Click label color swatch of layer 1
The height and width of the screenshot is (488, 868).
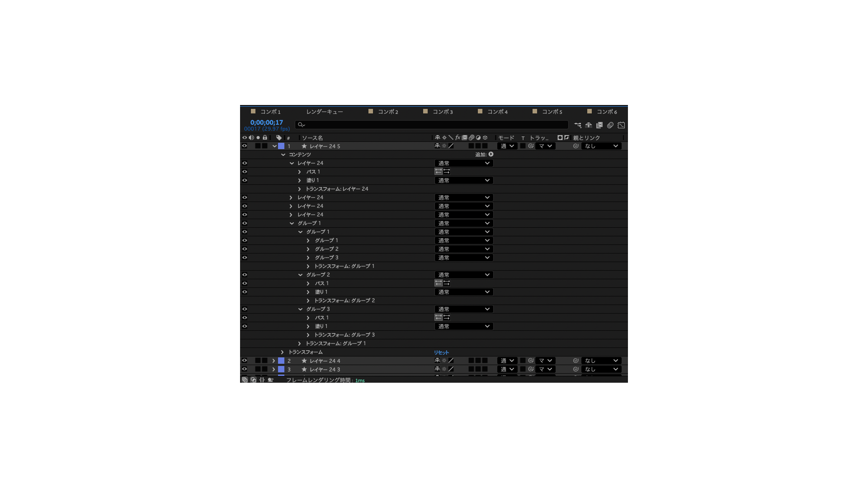[x=281, y=146]
